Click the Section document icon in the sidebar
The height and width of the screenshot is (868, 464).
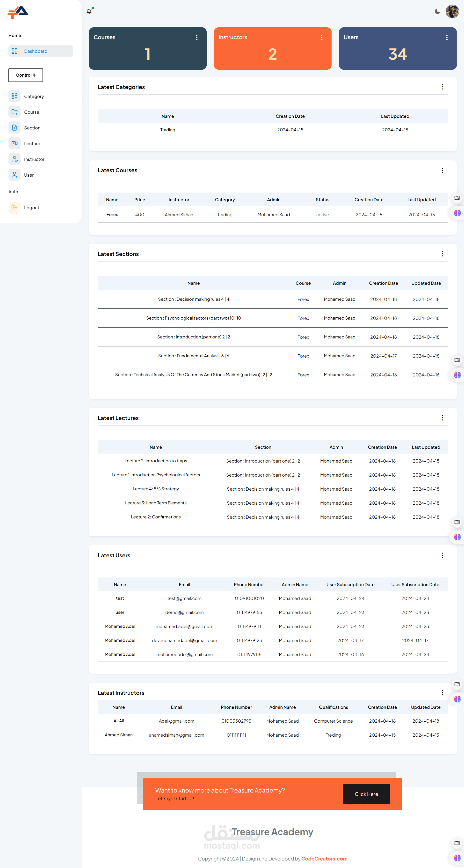(x=14, y=128)
